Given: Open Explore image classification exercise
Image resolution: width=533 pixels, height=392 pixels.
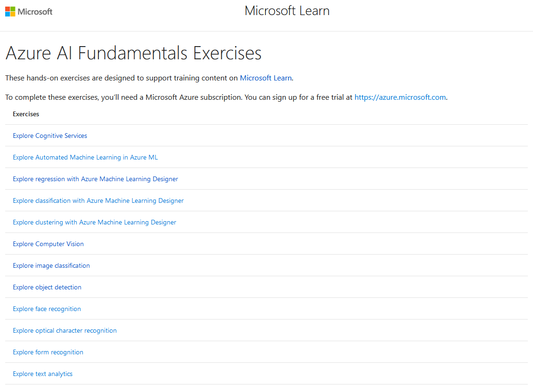Looking at the screenshot, I should coord(51,265).
